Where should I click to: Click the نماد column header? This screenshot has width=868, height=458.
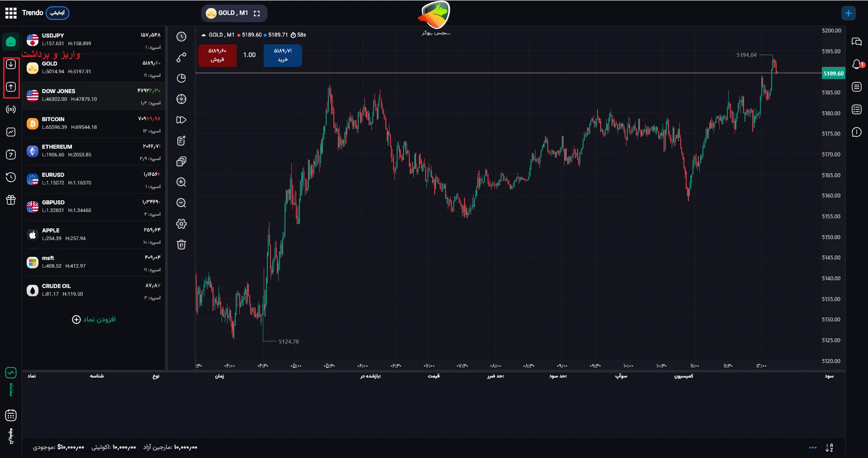tap(32, 376)
